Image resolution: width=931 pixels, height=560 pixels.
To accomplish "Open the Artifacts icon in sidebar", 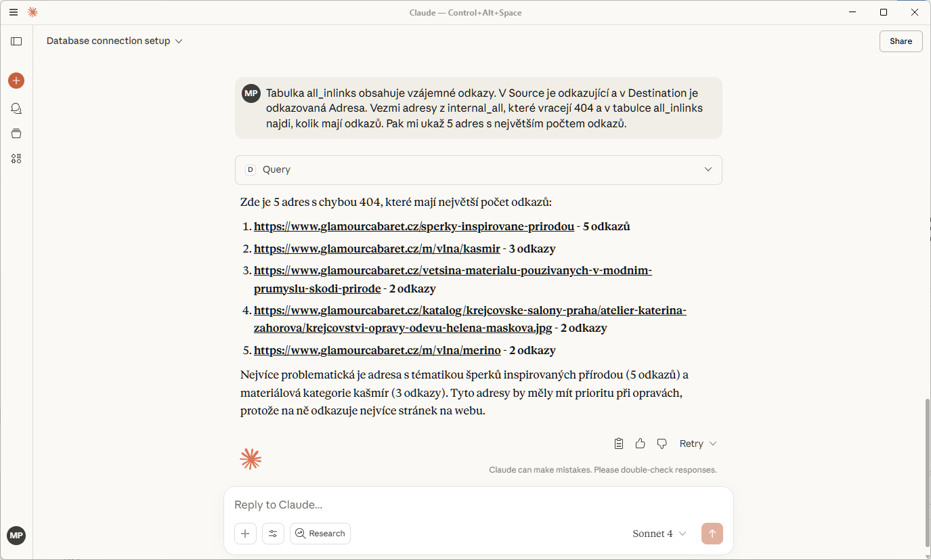I will click(16, 158).
